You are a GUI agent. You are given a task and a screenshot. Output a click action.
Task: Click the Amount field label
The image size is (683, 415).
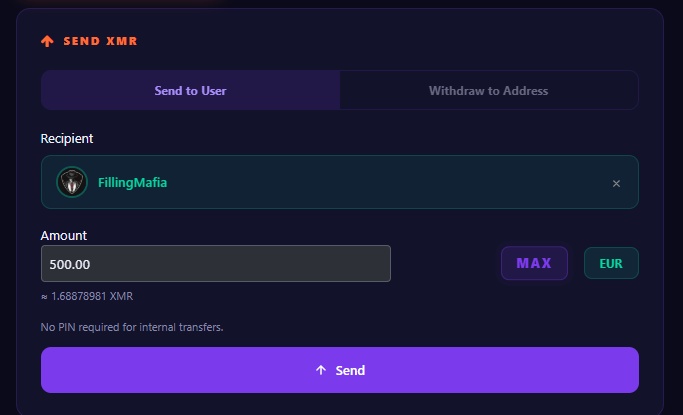(x=64, y=236)
